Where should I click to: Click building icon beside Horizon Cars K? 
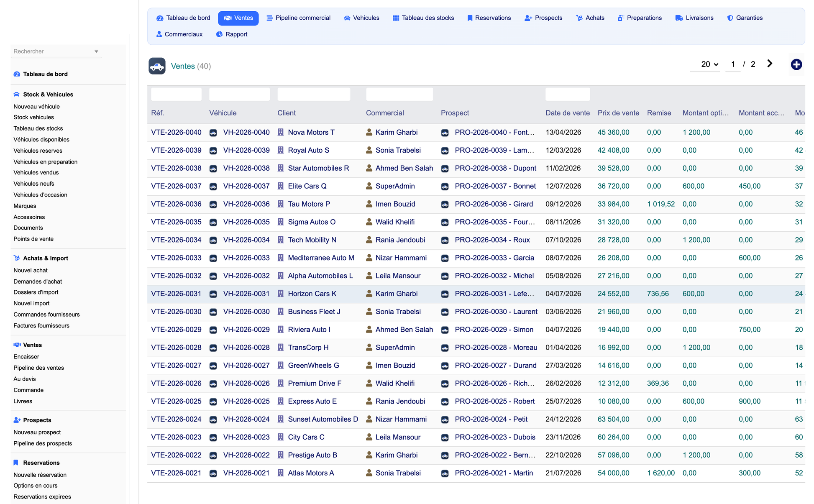point(281,294)
